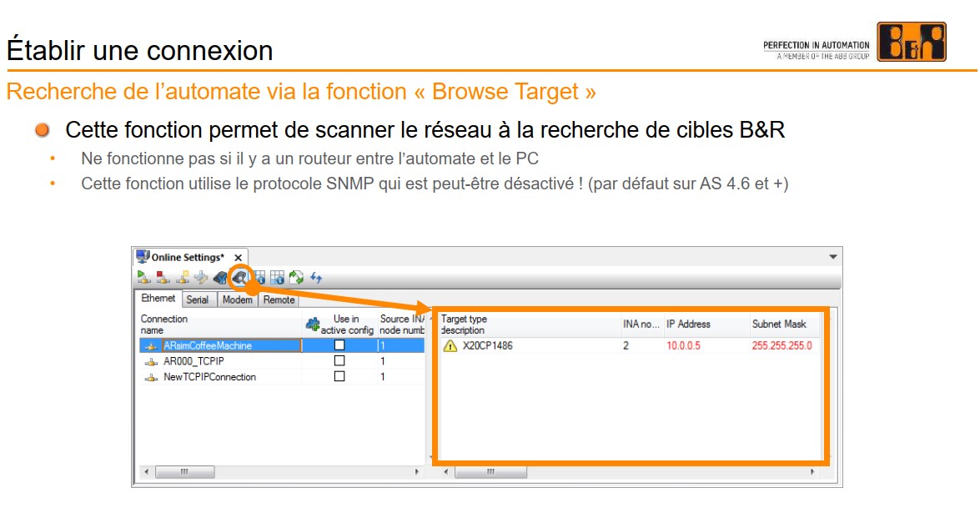Image resolution: width=980 pixels, height=508 pixels.
Task: Click source node number 1 for AR000_TCPIP
Action: [383, 361]
